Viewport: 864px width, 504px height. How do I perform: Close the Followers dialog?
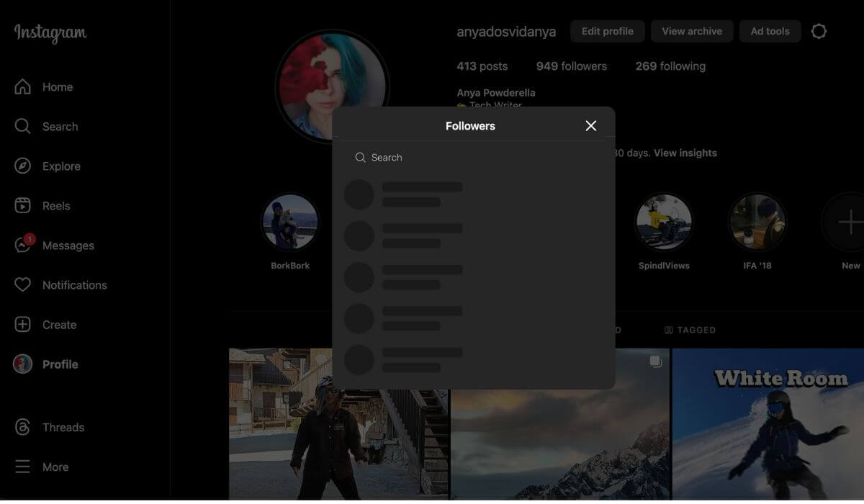pyautogui.click(x=591, y=126)
